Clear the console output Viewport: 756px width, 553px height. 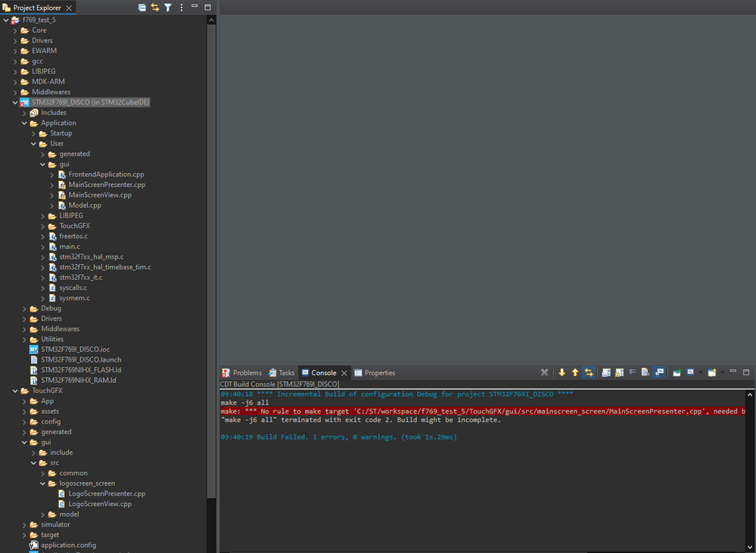pyautogui.click(x=646, y=372)
